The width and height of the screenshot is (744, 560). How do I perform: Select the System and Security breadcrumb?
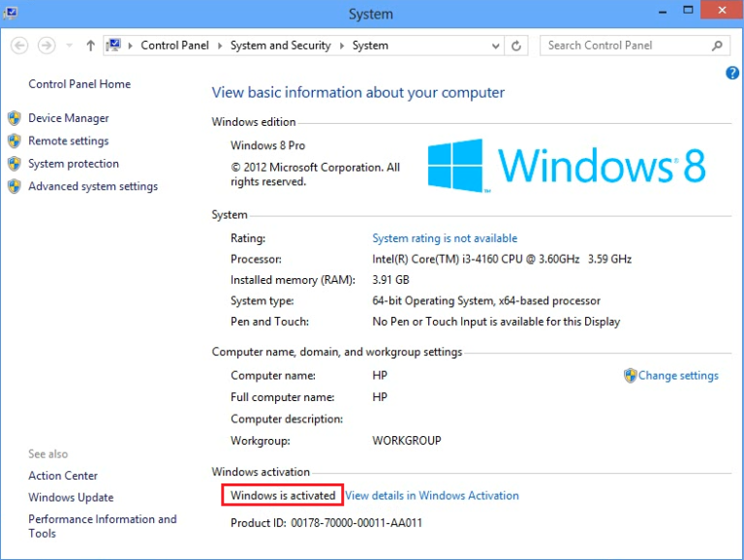(x=280, y=46)
